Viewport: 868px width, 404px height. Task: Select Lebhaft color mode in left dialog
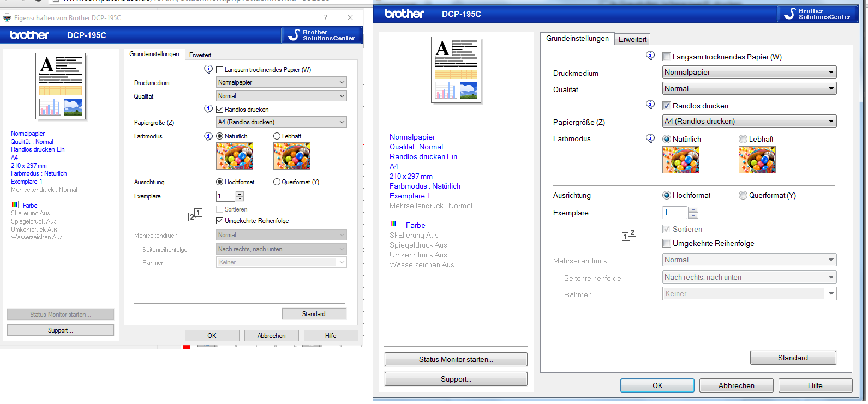tap(277, 136)
